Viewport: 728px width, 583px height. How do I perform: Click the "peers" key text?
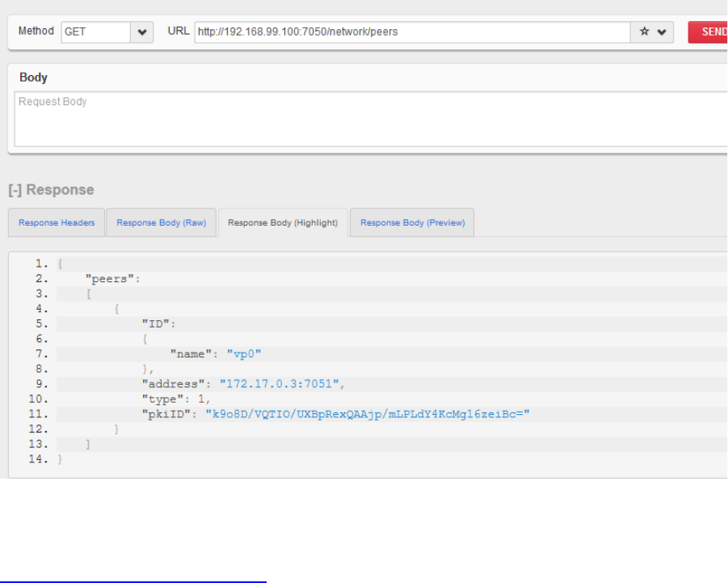[110, 279]
